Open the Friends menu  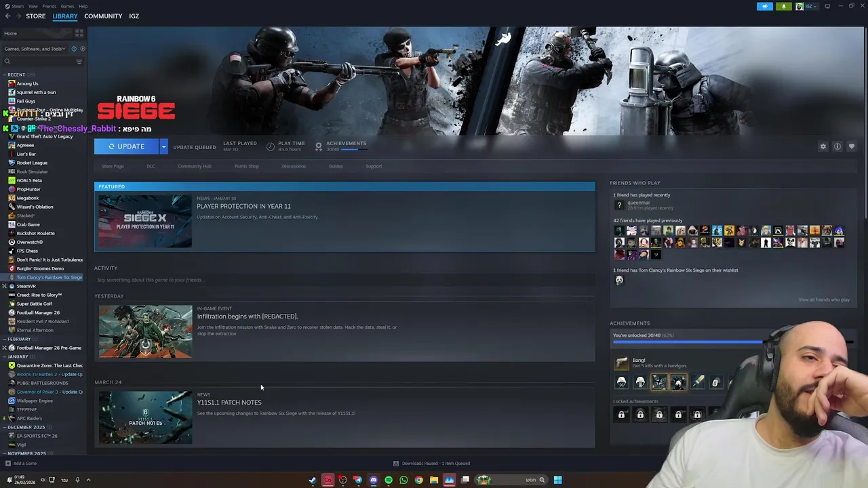pyautogui.click(x=50, y=6)
